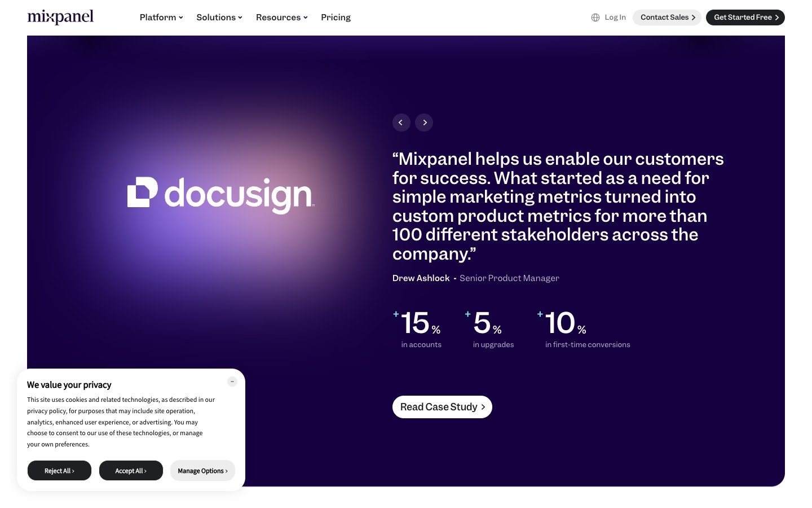Click Drew Ashlock's name
812x508 pixels.
[x=421, y=278]
